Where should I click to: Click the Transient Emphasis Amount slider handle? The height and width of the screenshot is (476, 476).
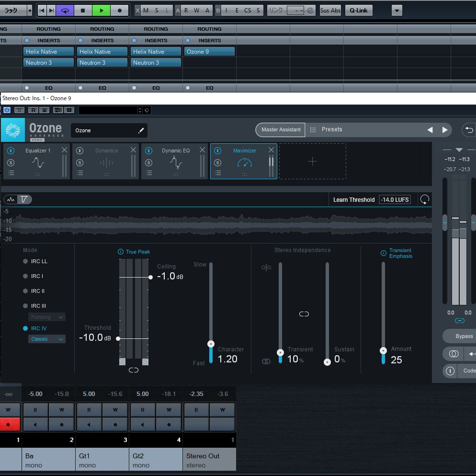384,350
